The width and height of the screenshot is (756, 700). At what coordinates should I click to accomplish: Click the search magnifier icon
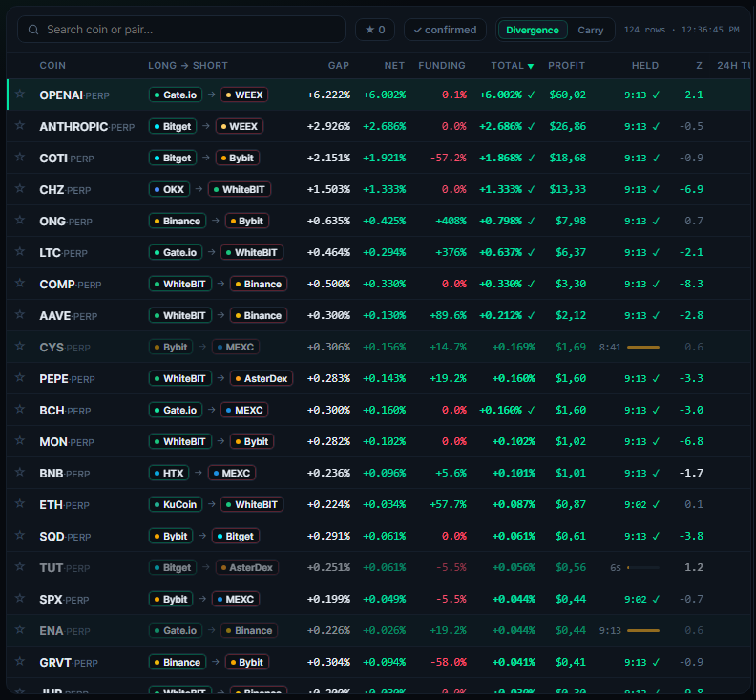point(33,30)
